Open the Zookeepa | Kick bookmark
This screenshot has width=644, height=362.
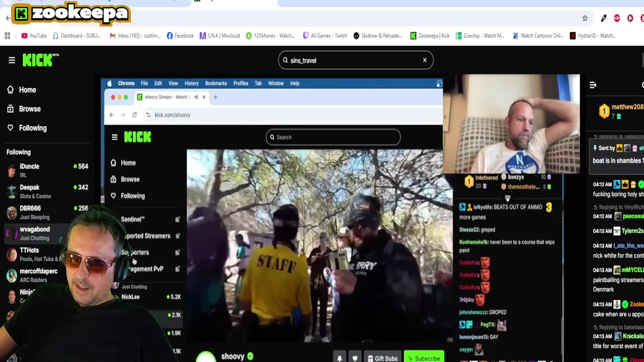430,36
